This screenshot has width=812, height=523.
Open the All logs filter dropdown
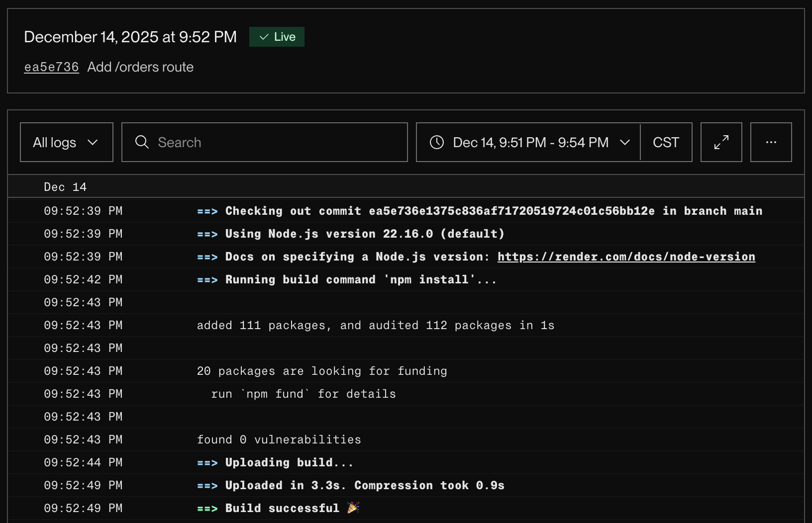tap(66, 142)
